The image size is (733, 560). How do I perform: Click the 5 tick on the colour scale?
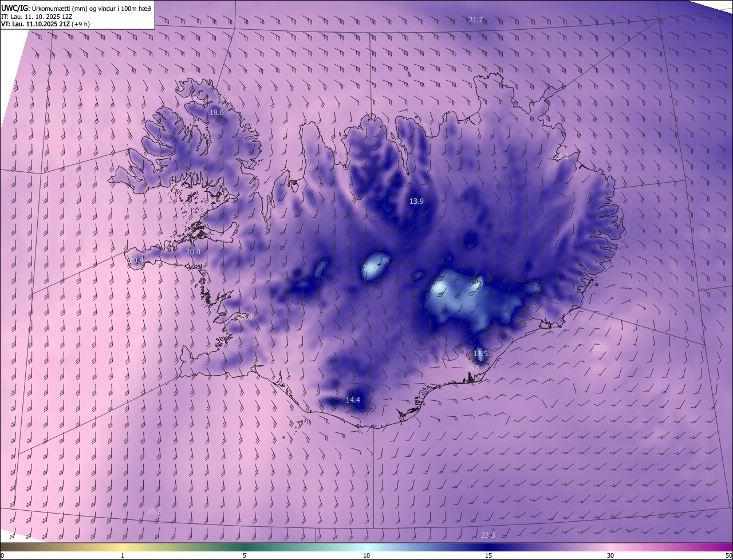pos(245,555)
